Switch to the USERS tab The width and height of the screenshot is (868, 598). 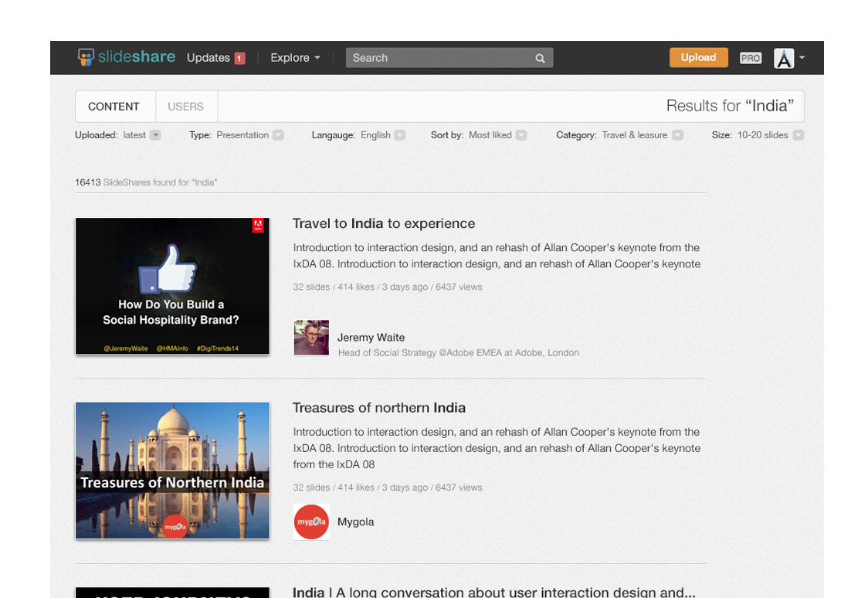[185, 106]
